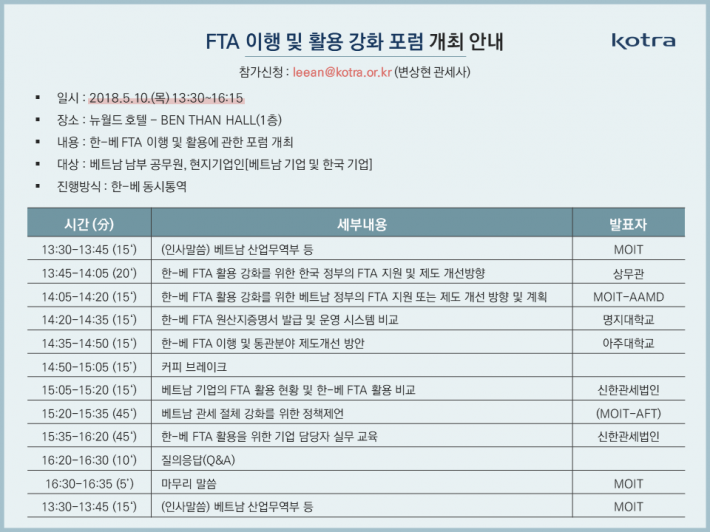This screenshot has height=532, width=710.
Task: Select the 질의응답(Q&A) row
Action: [x=356, y=460]
